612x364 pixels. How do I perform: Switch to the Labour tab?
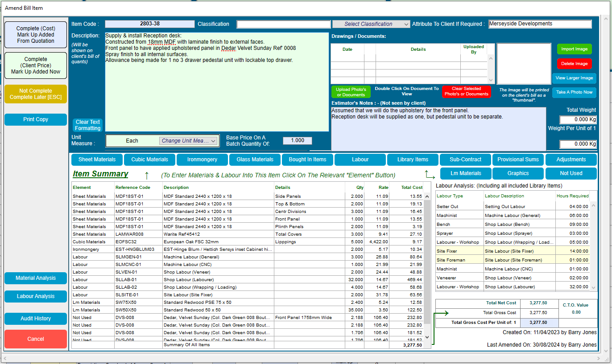[x=360, y=159]
